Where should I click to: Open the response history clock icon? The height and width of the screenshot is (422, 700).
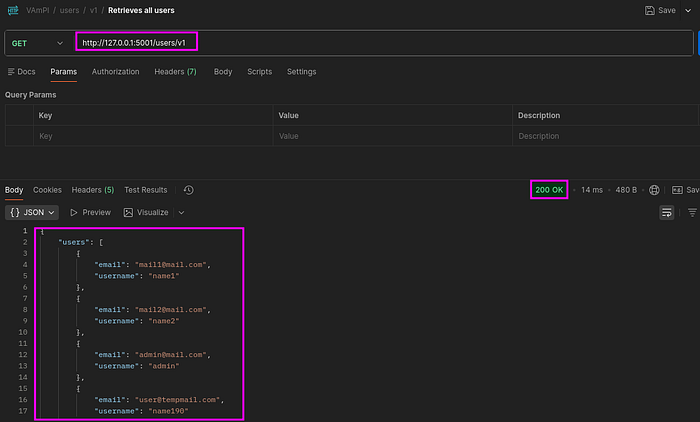(188, 190)
